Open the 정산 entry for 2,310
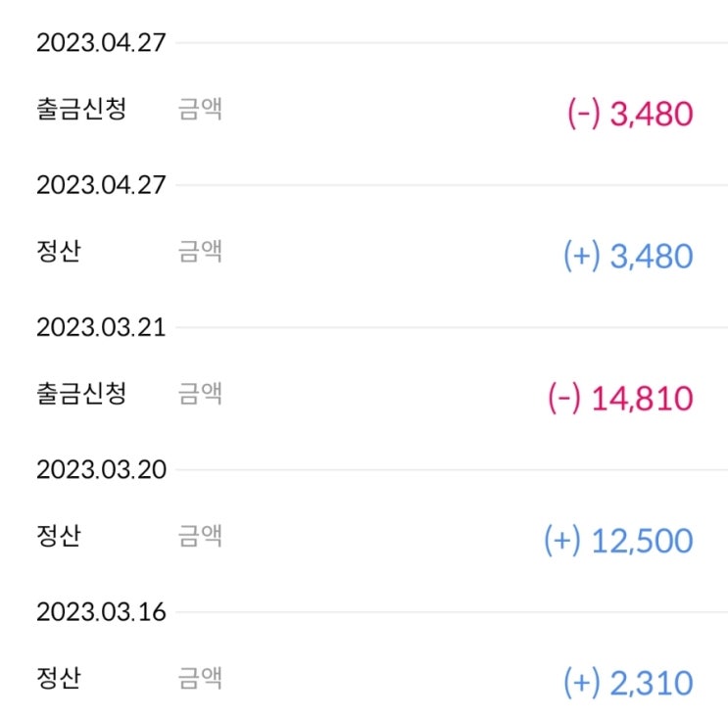This screenshot has height=717, width=728. 59,677
